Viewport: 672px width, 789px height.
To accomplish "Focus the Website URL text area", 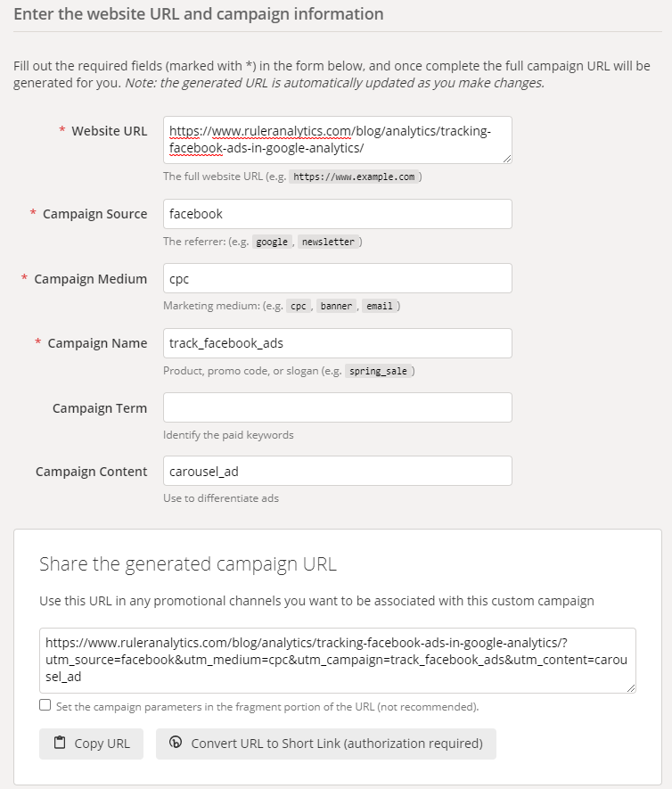I will [x=337, y=139].
